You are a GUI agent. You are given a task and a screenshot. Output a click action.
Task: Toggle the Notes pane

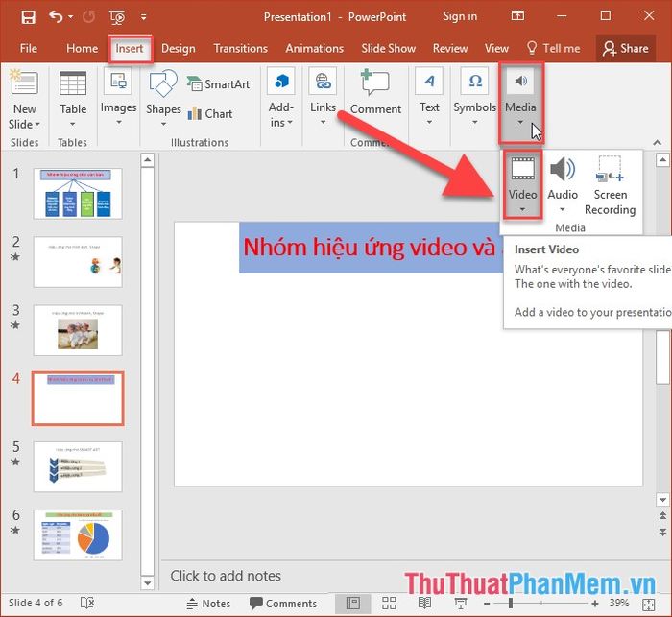point(208,604)
